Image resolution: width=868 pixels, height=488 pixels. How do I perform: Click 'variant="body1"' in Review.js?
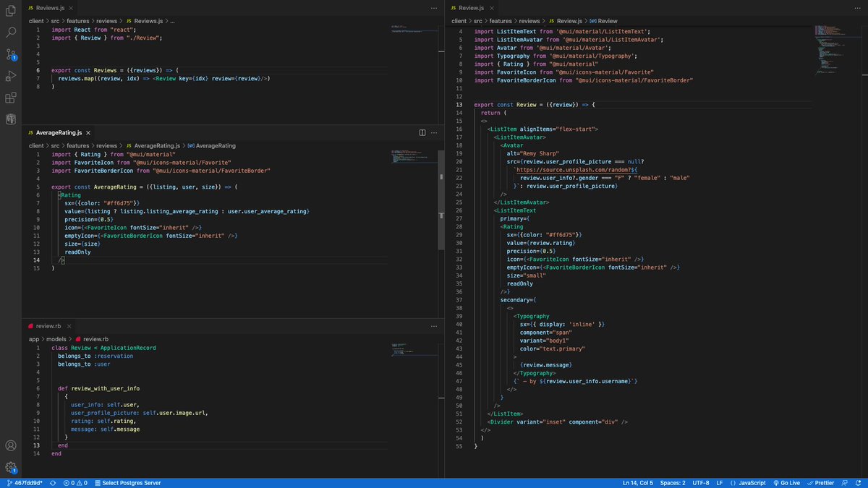click(545, 341)
